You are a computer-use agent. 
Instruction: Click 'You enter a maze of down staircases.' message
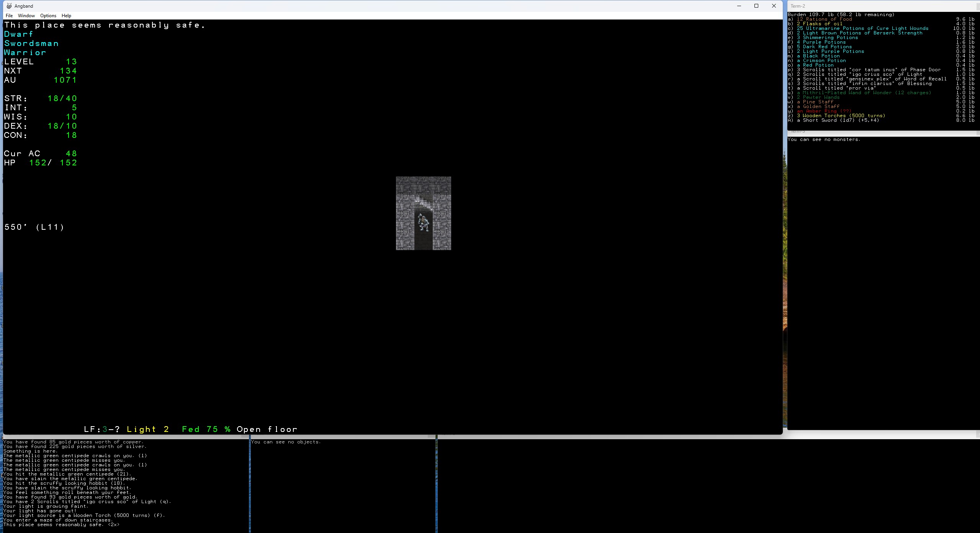click(x=58, y=520)
